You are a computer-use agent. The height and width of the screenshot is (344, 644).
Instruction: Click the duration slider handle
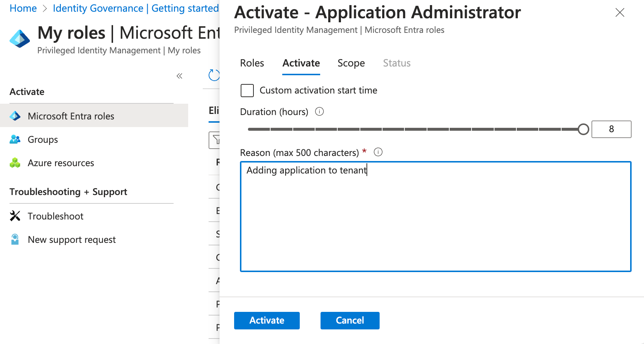coord(583,129)
